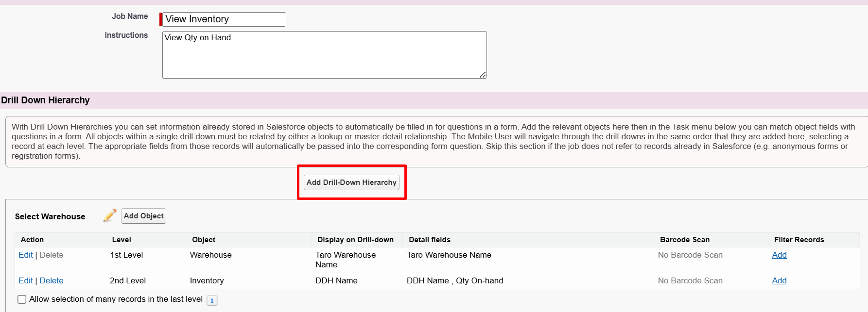
Task: Grab the Instructions text area resize handle
Action: [482, 74]
